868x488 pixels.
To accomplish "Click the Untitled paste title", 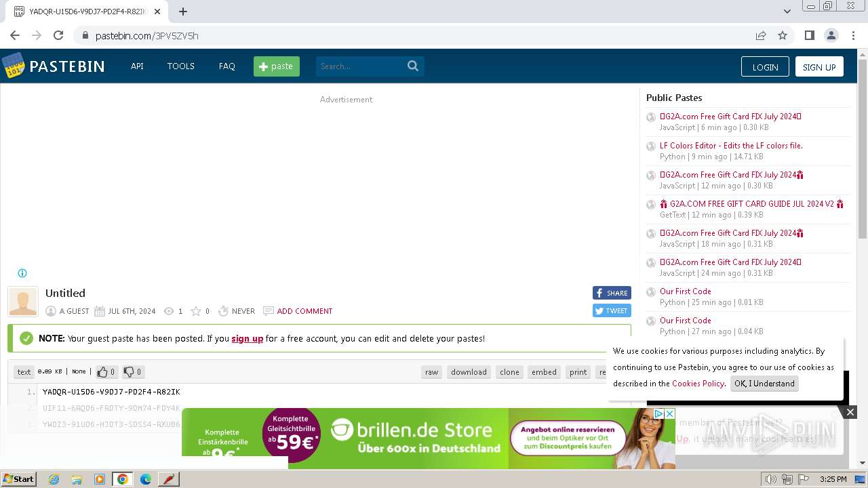I will [x=65, y=293].
